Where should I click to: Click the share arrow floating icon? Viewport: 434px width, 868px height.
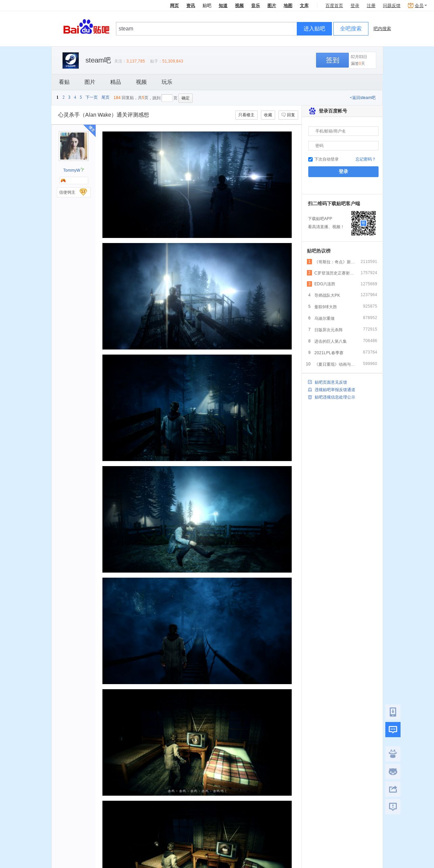tap(393, 789)
